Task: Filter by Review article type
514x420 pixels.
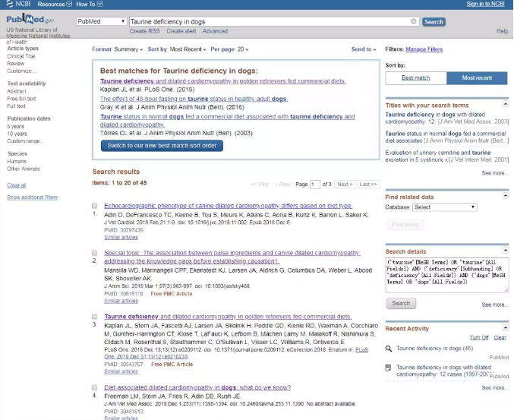Action: click(x=16, y=64)
